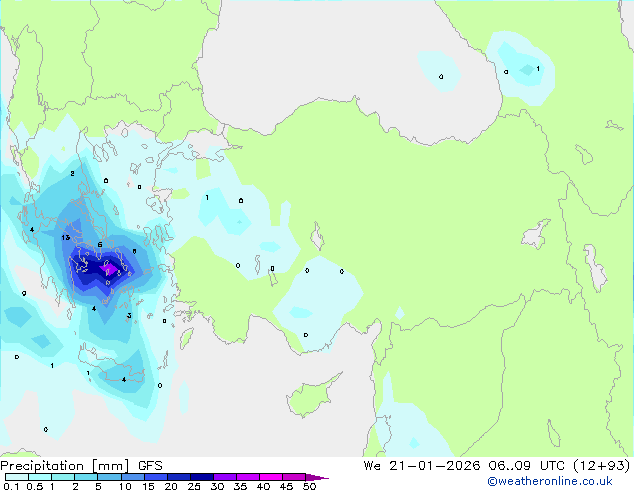Click the 45 to 50 mm legend swatch
Image resolution: width=634 pixels, height=490 pixels.
[x=294, y=477]
